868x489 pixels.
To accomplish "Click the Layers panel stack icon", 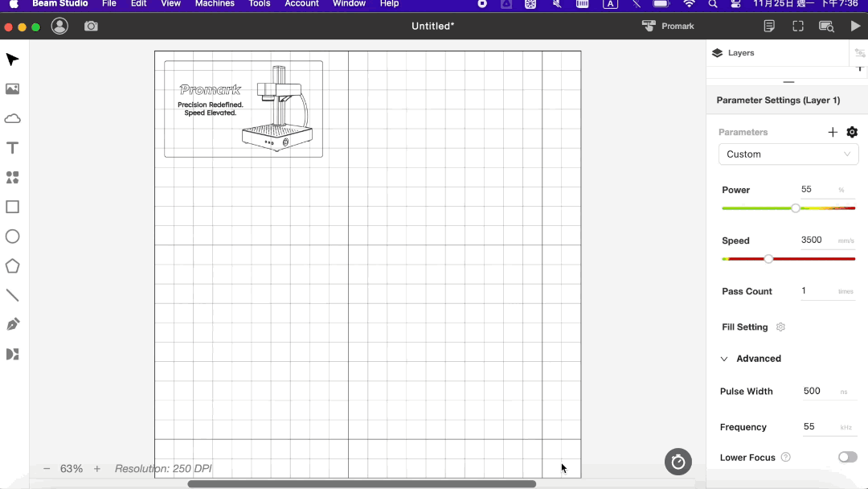I will 718,52.
